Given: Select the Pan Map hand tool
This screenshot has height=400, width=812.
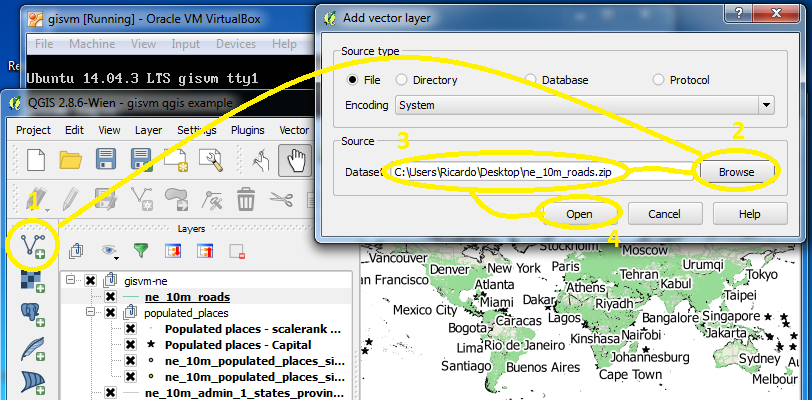Looking at the screenshot, I should point(295,160).
